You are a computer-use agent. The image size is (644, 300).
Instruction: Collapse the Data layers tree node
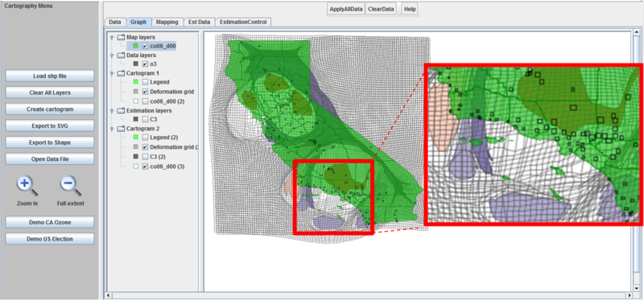(x=112, y=55)
